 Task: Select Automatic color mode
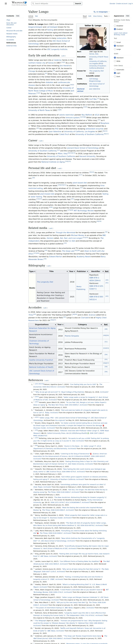click(115, 70)
